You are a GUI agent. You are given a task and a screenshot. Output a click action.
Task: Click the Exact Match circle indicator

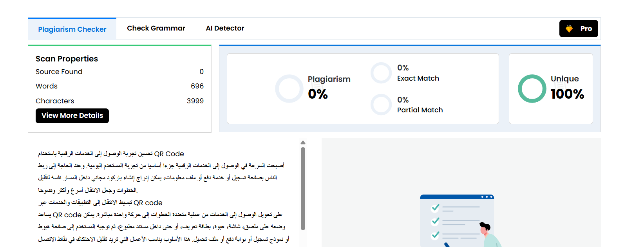click(x=381, y=73)
